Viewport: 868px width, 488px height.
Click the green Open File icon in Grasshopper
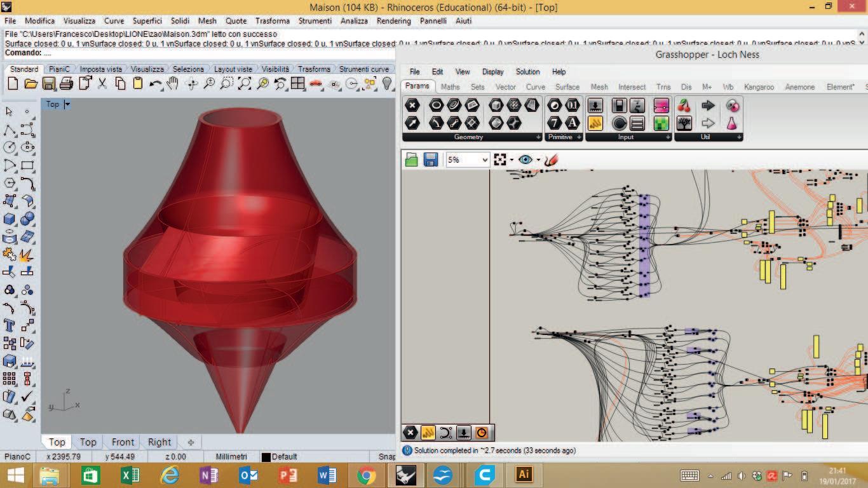click(411, 160)
